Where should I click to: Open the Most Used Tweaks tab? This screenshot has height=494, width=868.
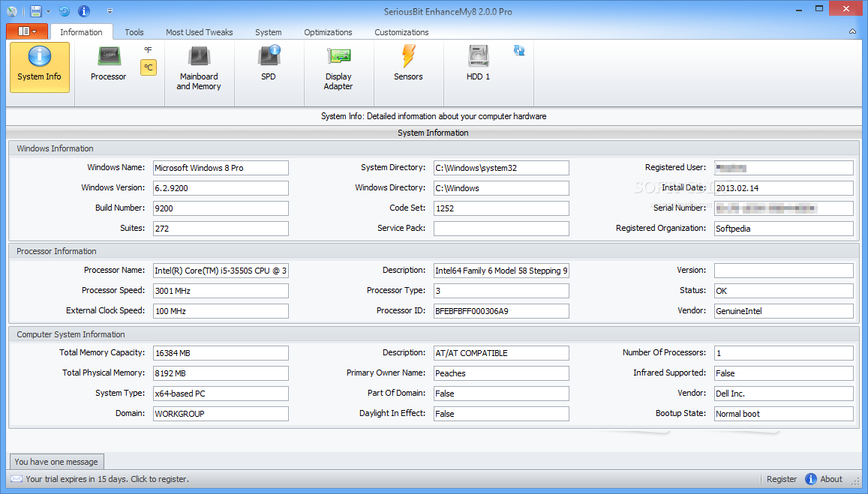(x=200, y=32)
